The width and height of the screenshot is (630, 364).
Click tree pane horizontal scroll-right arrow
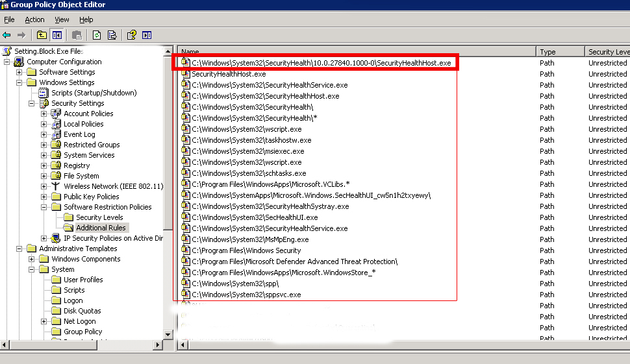pos(158,345)
